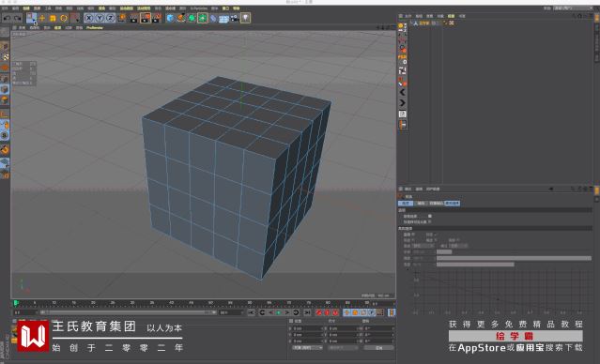Image resolution: width=600 pixels, height=364 pixels.
Task: Click Render to Picture Viewer icon
Action: (145, 18)
